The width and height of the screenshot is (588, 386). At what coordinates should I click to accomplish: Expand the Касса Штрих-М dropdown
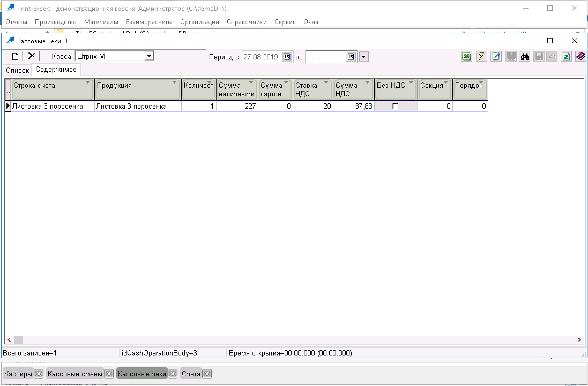tap(149, 56)
